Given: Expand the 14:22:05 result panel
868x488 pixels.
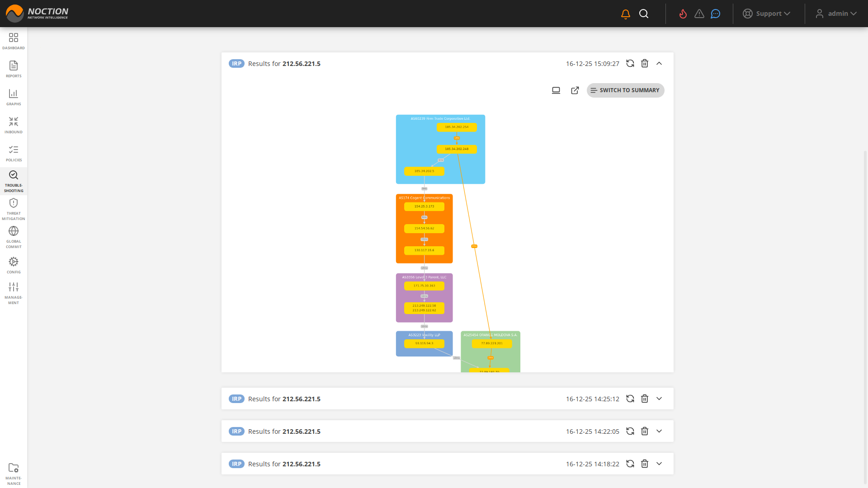Looking at the screenshot, I should click(x=659, y=431).
